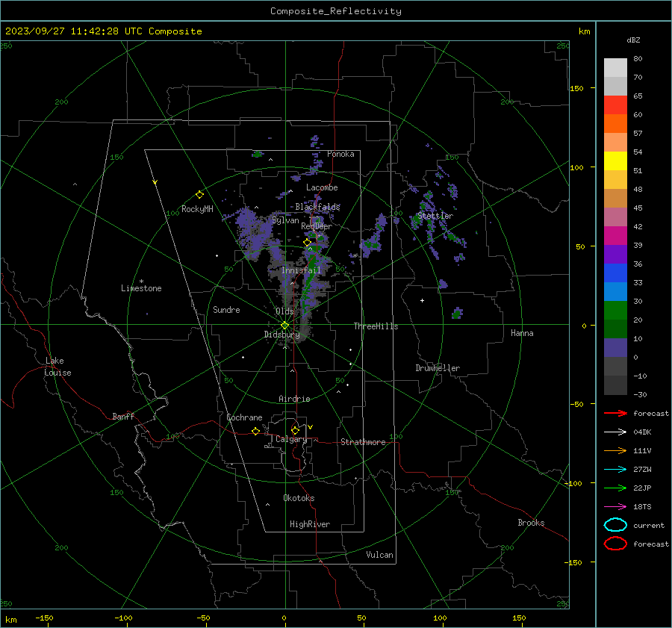Click the Sundre label
672x628 pixels.
pos(226,309)
